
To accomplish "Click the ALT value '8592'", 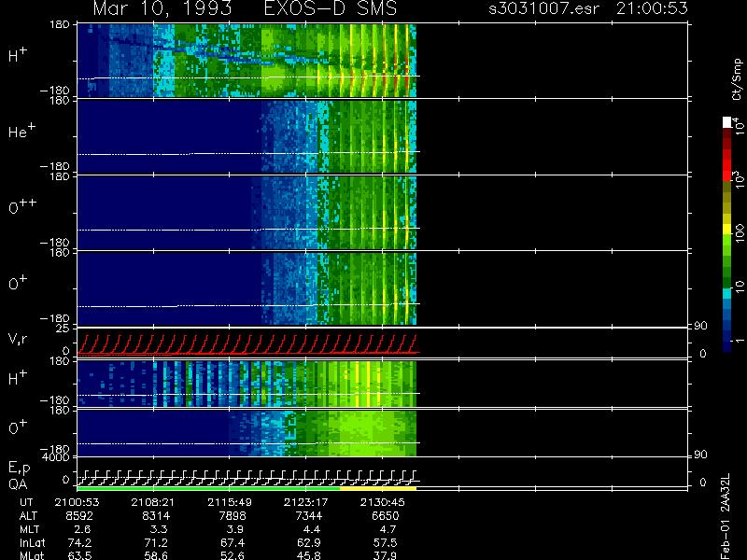I will click(79, 516).
